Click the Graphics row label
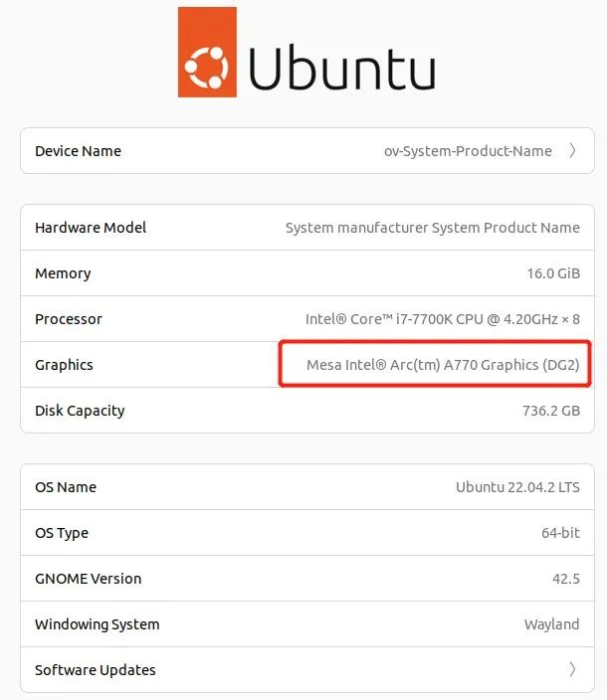Screen dimensions: 607x700 [65, 365]
